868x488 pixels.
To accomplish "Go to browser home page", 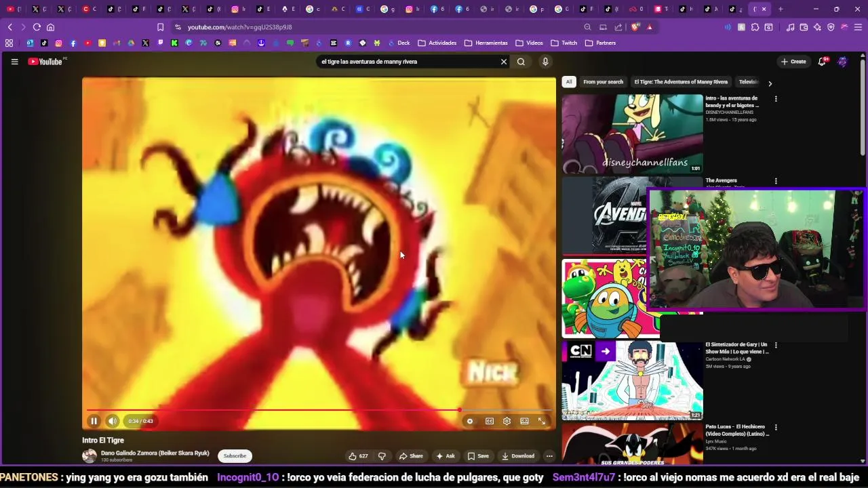I will 50,27.
